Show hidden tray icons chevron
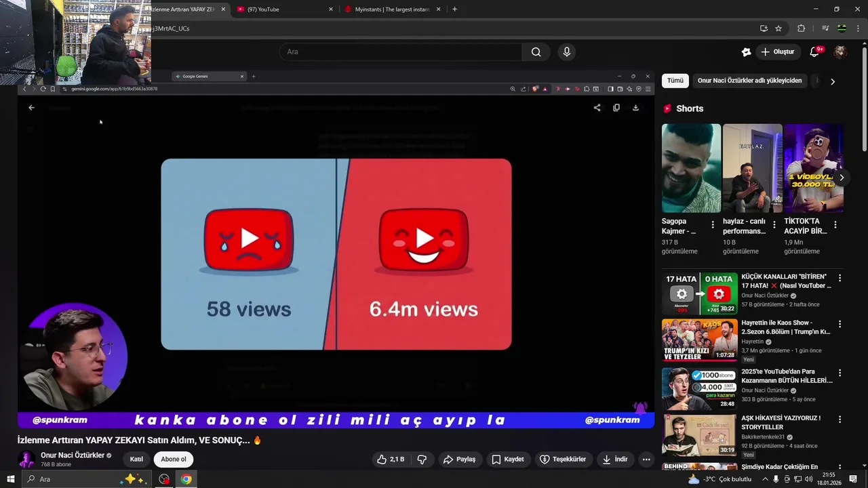This screenshot has width=868, height=488. point(766,479)
